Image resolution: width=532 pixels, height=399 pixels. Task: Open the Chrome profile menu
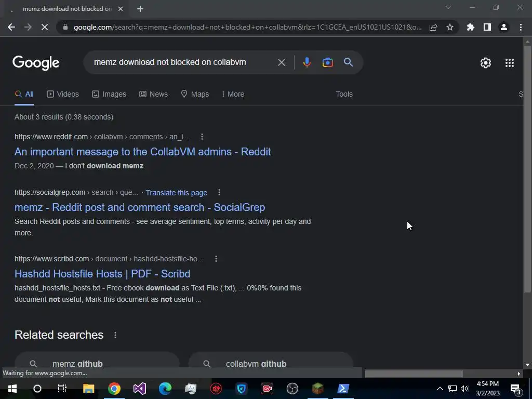(x=504, y=27)
